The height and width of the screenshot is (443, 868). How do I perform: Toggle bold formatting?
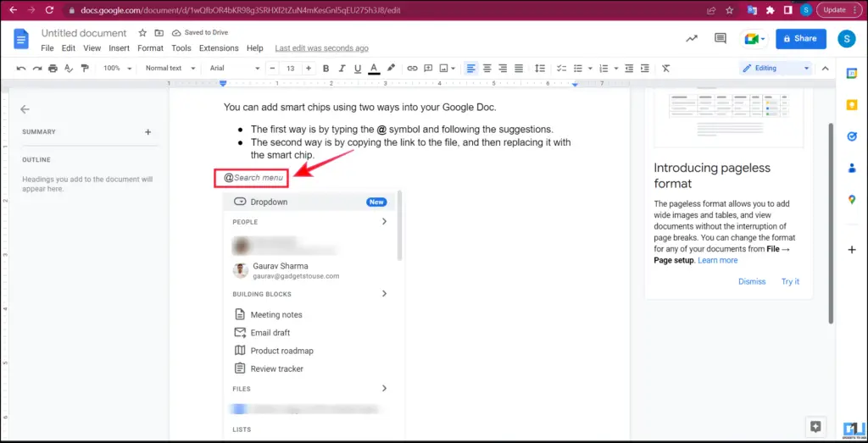coord(326,69)
